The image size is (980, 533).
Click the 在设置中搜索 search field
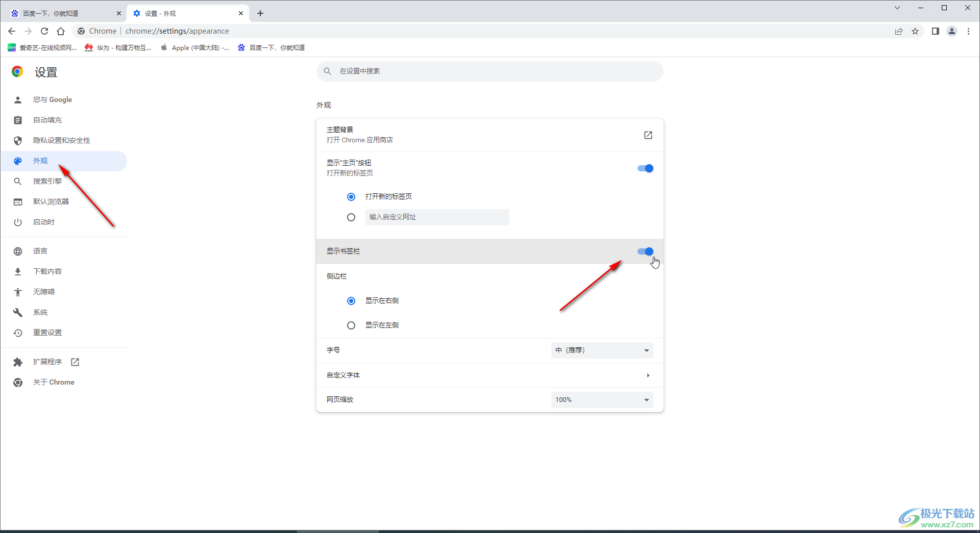pyautogui.click(x=490, y=71)
